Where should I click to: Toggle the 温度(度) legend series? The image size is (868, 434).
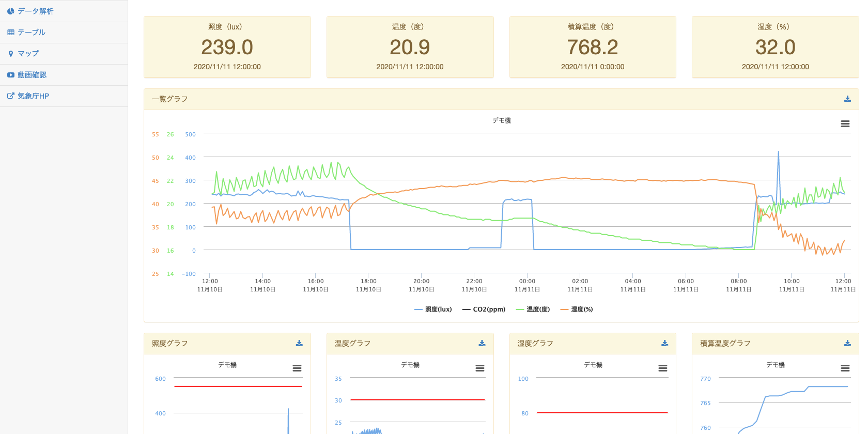point(533,309)
